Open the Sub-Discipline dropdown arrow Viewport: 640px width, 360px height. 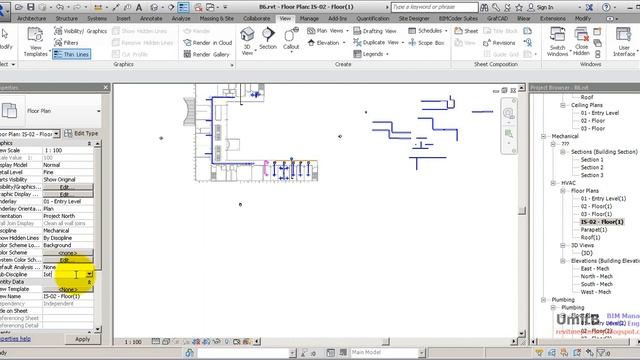click(89, 274)
